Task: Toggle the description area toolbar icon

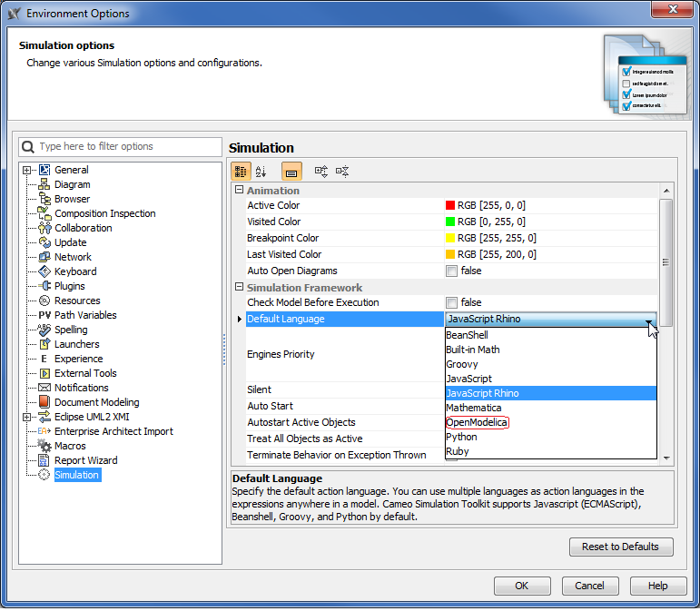Action: tap(291, 172)
